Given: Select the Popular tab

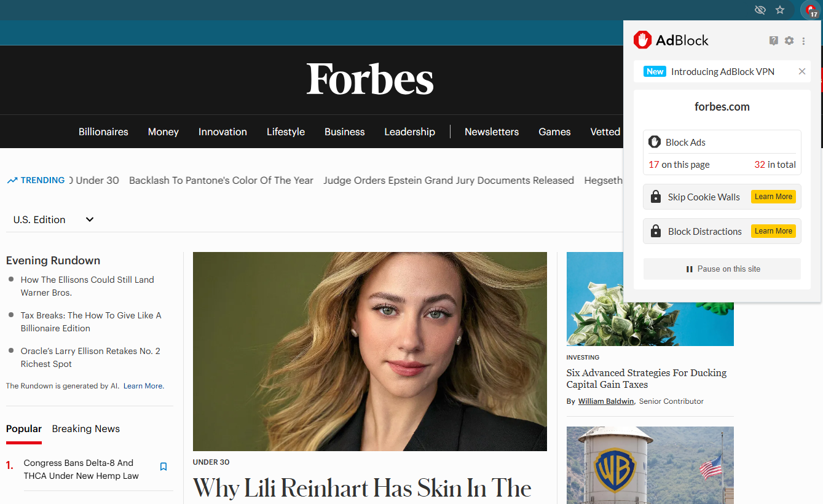Looking at the screenshot, I should (23, 428).
